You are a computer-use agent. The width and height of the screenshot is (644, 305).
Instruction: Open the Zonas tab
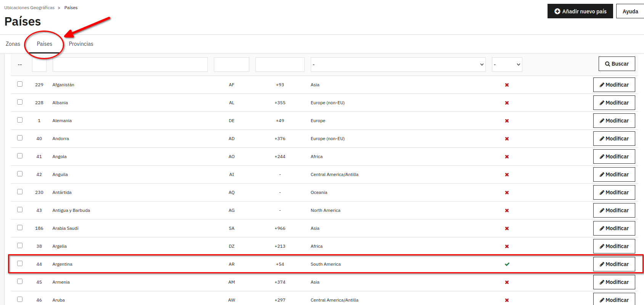(13, 44)
